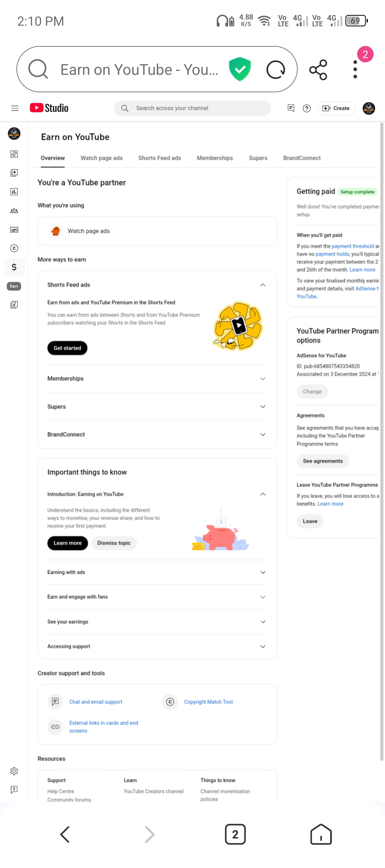Collapse the Shorts Feed ads section

263,285
